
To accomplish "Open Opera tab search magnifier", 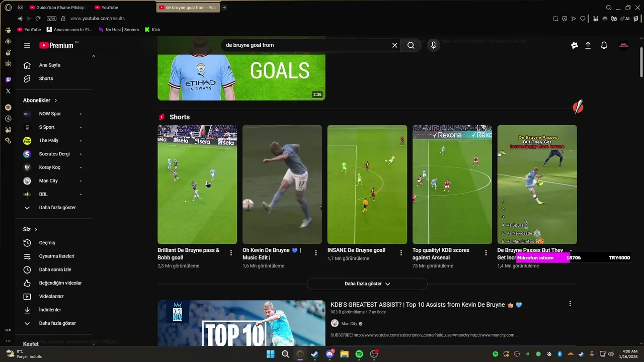I will (x=608, y=8).
